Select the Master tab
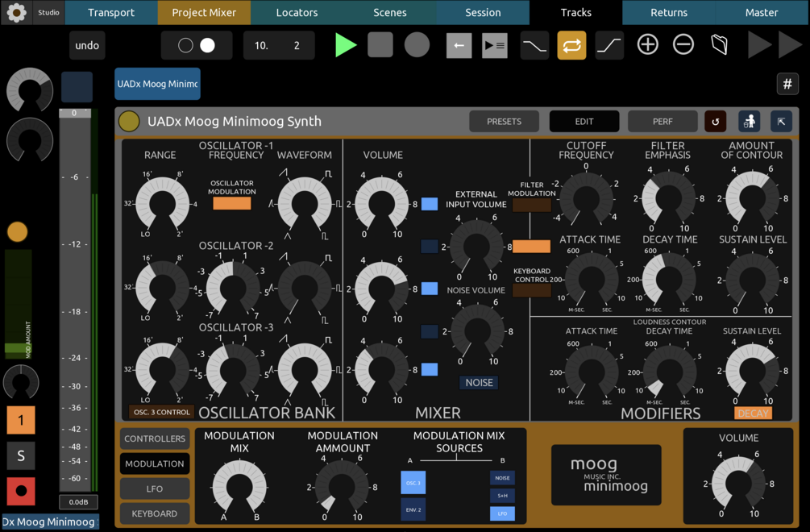Viewport: 810px width, 532px height. click(x=762, y=12)
